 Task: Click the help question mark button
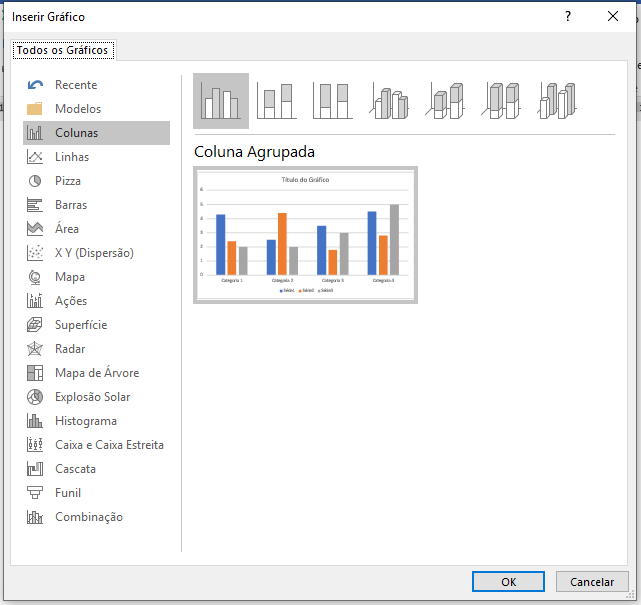[x=568, y=16]
